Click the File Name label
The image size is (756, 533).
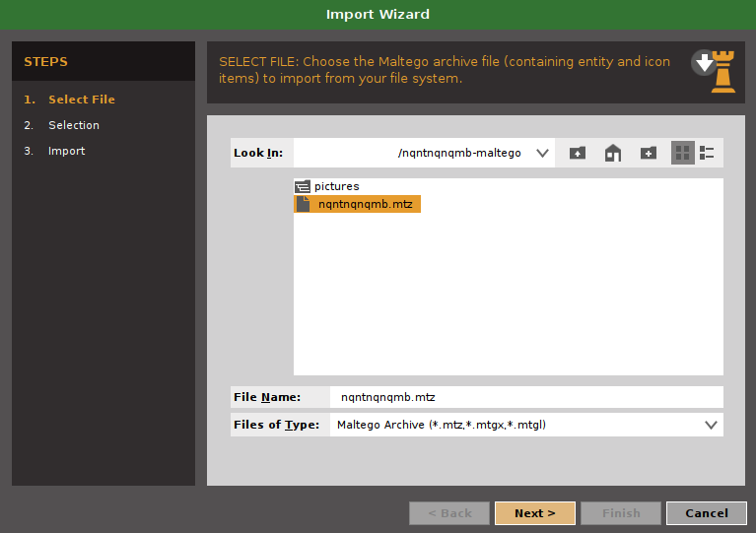(267, 397)
